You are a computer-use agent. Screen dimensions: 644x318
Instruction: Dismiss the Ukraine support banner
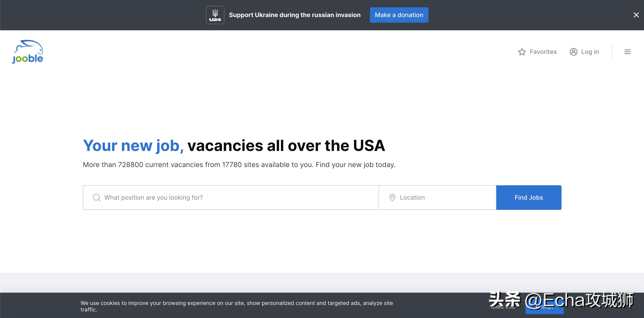pos(636,15)
